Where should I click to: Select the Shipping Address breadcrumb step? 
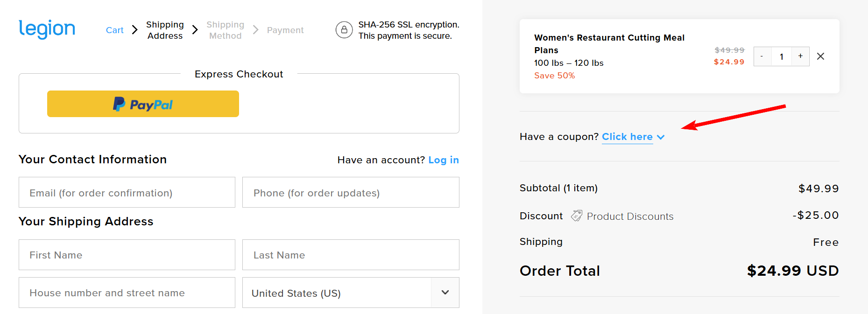[165, 30]
